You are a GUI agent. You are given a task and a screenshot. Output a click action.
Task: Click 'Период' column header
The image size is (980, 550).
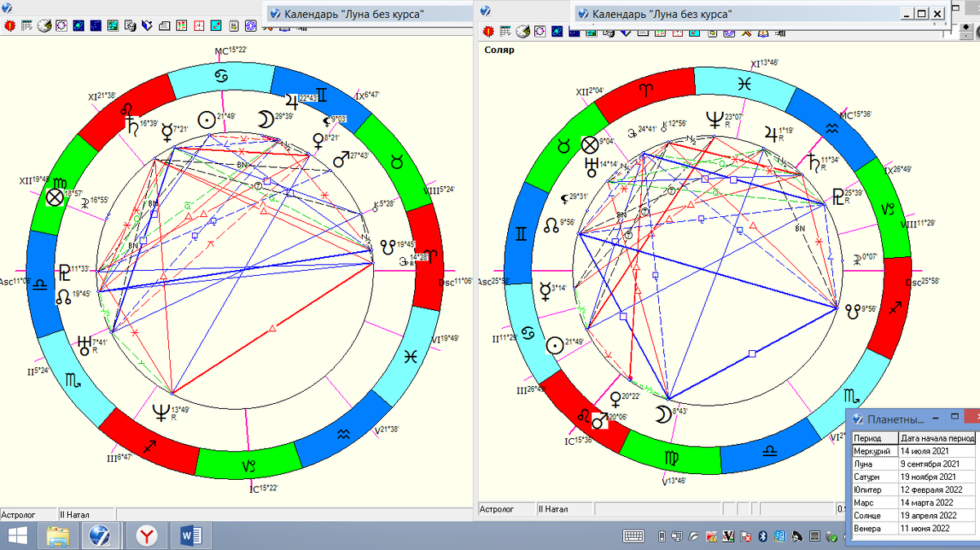[874, 438]
